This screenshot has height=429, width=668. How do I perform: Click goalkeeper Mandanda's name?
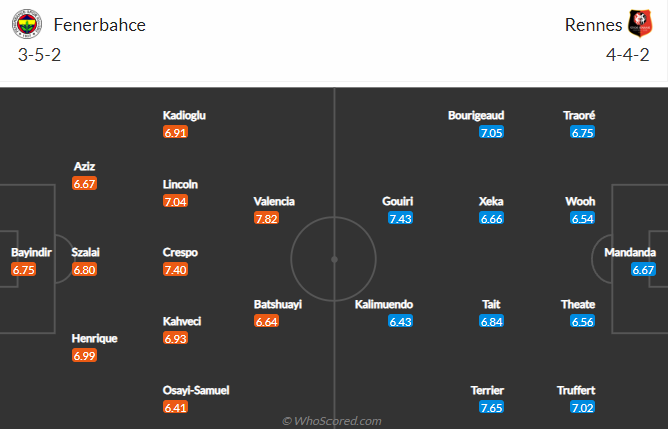(x=630, y=252)
